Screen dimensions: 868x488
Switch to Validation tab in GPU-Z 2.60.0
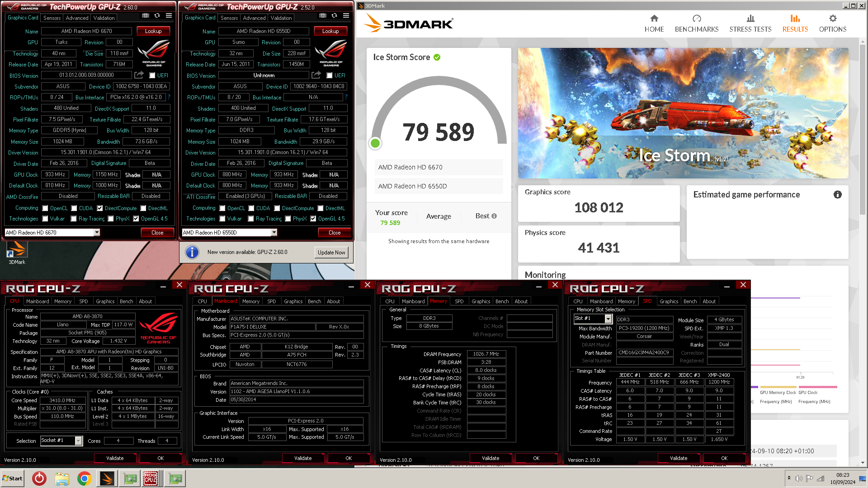point(104,18)
